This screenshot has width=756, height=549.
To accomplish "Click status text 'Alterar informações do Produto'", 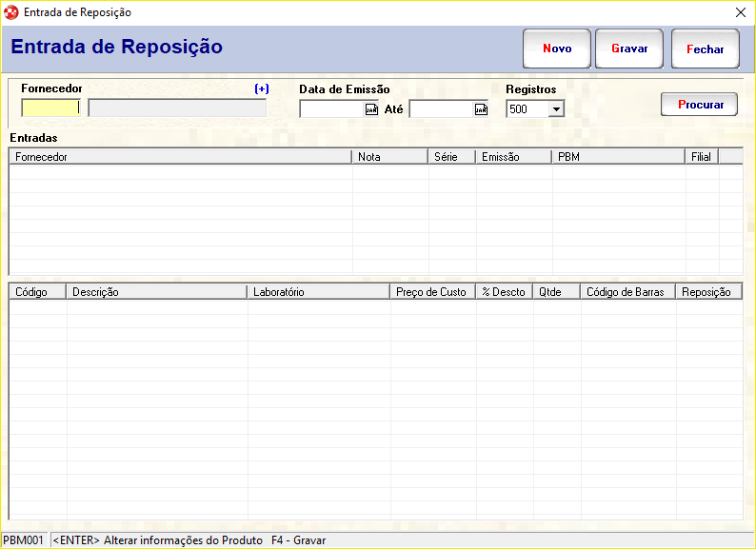I will (x=183, y=540).
